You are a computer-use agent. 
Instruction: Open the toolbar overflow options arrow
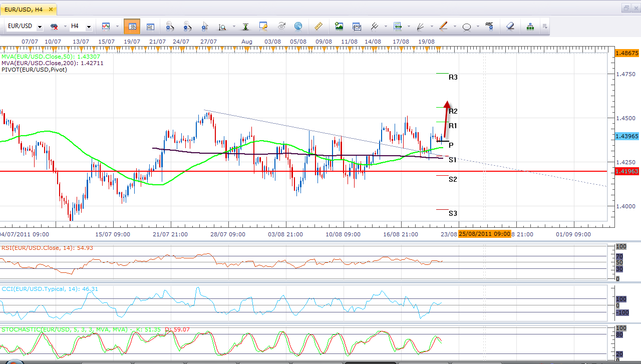point(544,27)
